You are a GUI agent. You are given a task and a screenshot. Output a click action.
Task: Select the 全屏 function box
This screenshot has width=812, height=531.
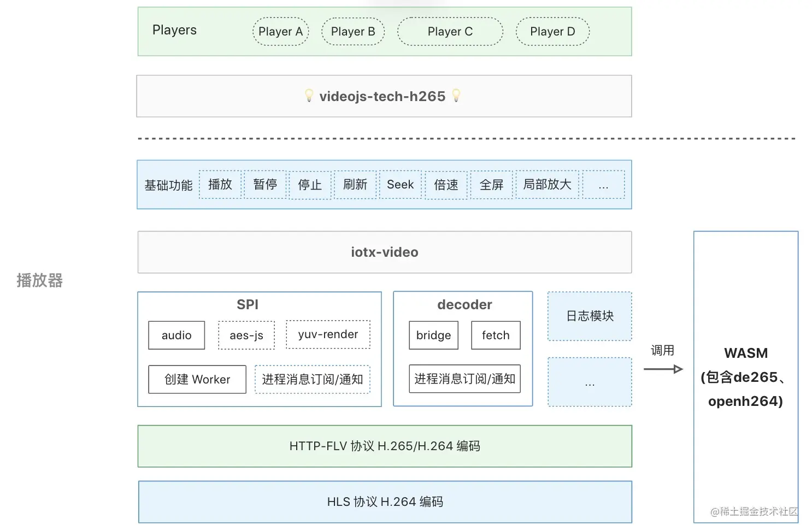point(492,185)
